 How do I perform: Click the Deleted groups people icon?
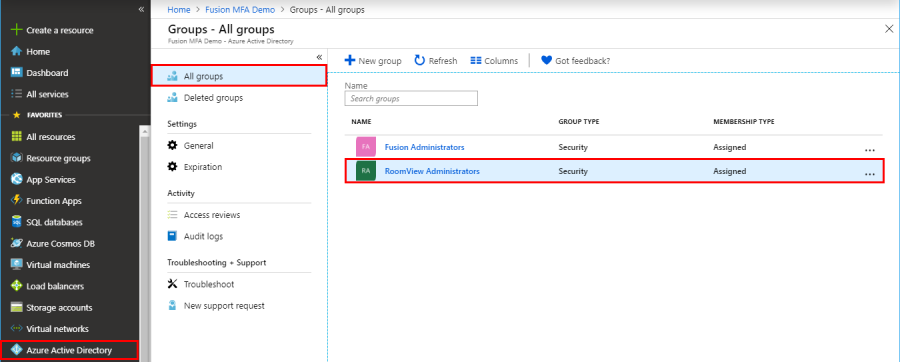(172, 98)
